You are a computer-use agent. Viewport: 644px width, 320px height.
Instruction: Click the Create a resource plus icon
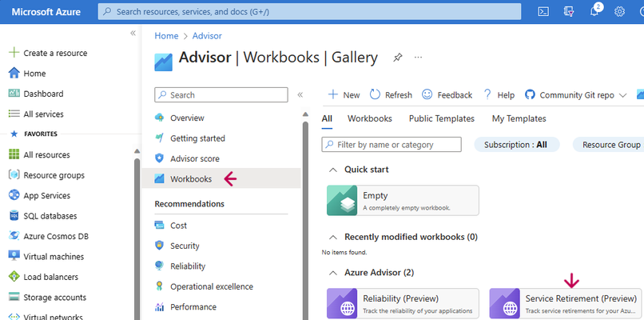pos(14,53)
